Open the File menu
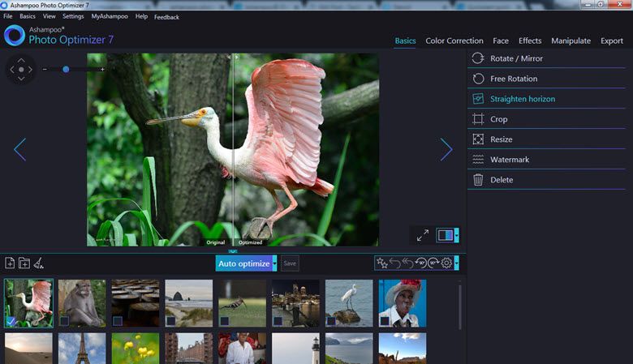The width and height of the screenshot is (633, 364). point(7,16)
